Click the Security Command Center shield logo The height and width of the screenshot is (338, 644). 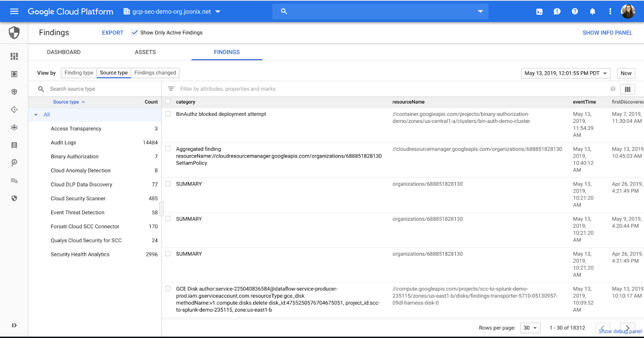pyautogui.click(x=14, y=33)
